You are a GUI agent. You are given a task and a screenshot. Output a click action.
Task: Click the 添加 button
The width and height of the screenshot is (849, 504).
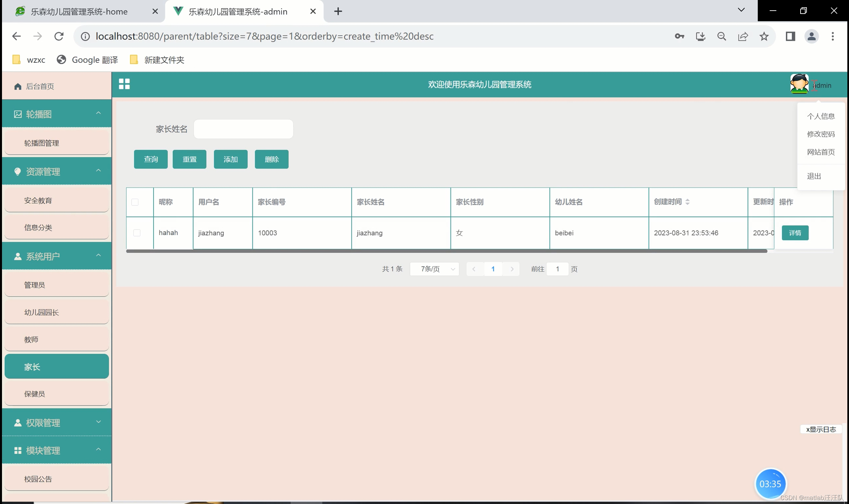231,159
